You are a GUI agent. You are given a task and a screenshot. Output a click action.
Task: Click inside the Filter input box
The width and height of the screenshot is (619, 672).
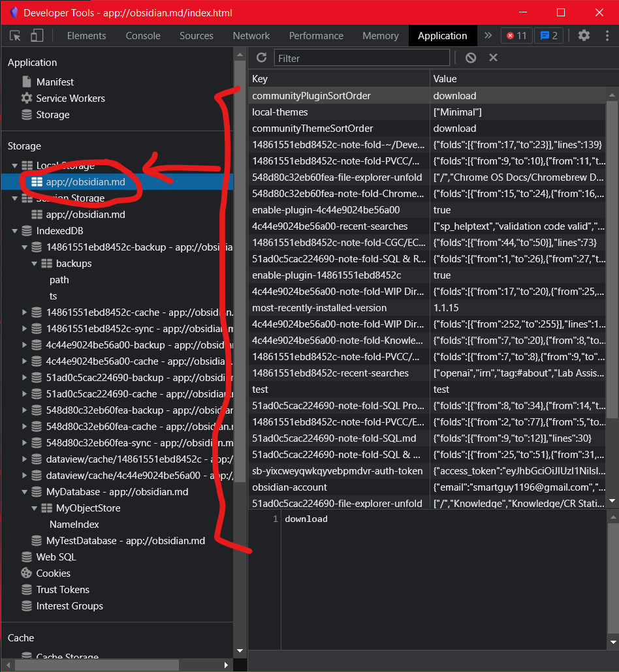point(362,57)
